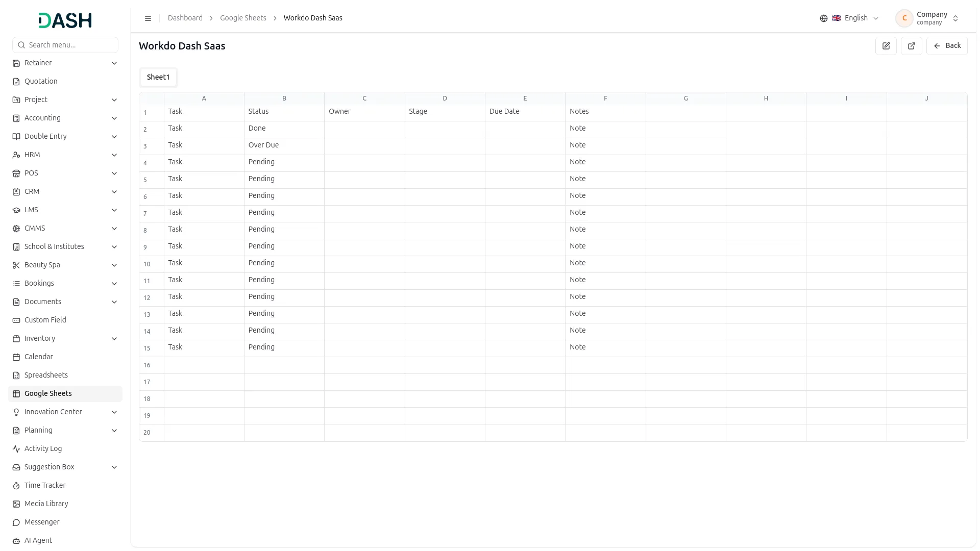Click the globe language icon
The width and height of the screenshot is (980, 551).
824,18
